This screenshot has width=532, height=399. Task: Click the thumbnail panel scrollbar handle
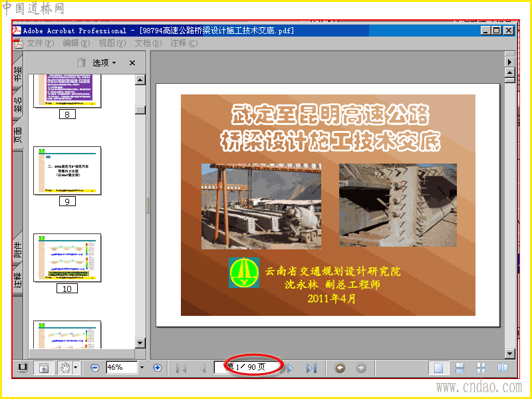tap(140, 110)
